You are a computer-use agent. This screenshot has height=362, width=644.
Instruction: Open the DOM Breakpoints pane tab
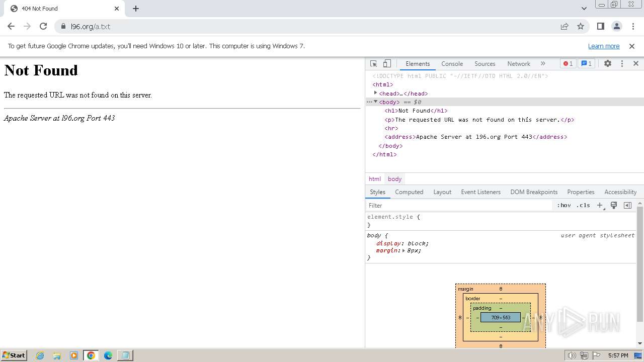[x=534, y=192]
